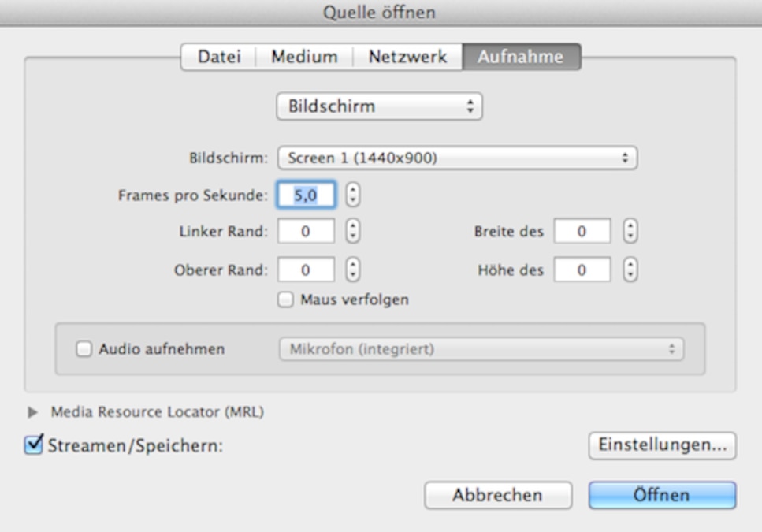Open the Screen 1 (1440x900) dropdown
762x532 pixels.
[458, 158]
